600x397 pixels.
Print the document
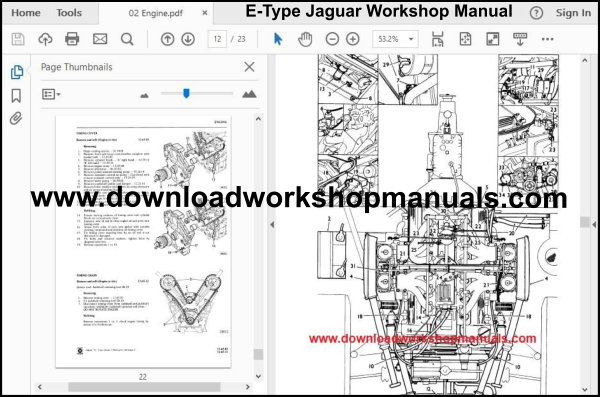pos(72,39)
